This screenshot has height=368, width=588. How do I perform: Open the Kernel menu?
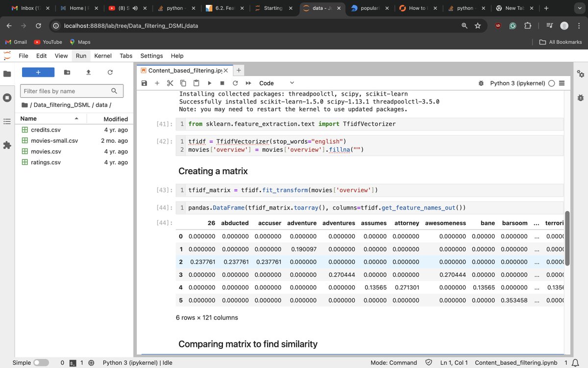pos(103,55)
